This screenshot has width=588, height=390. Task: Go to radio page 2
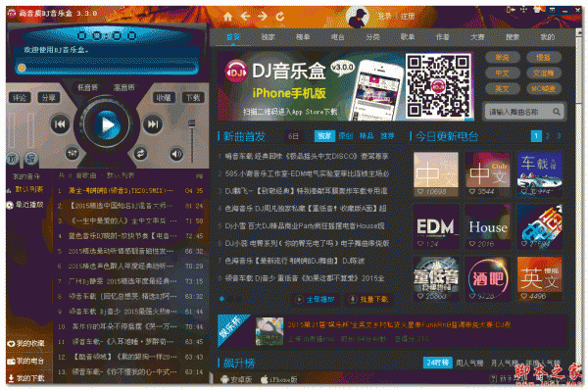(x=548, y=136)
